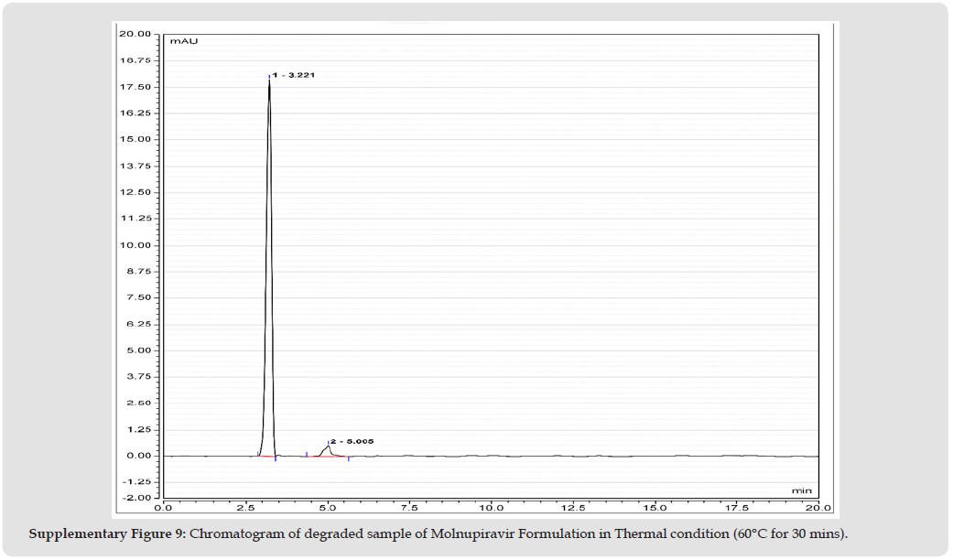Screen dimensions: 953x560
Task: Click the 2.5 x-axis tick label
Action: [x=245, y=507]
